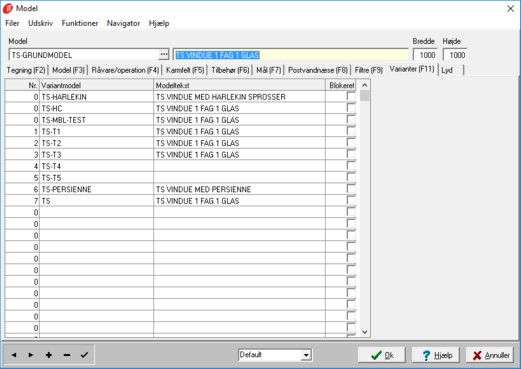The image size is (521, 369).
Task: Select the TS-MBL-TEST variant cell
Action: 96,120
